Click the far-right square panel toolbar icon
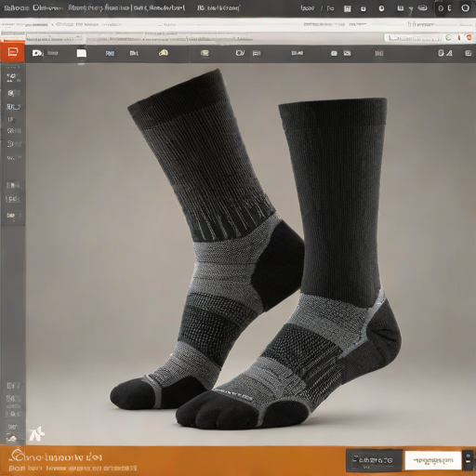476x476 pixels. click(468, 53)
